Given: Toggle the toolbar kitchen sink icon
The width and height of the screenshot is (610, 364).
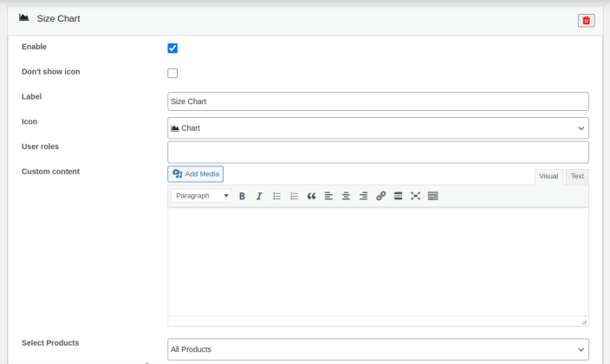Looking at the screenshot, I should (433, 196).
